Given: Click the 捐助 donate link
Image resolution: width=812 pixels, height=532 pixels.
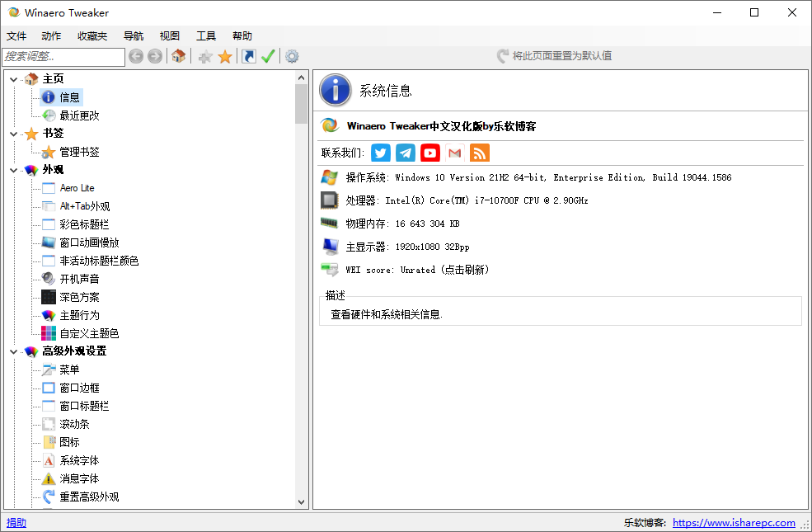Looking at the screenshot, I should pos(16,522).
